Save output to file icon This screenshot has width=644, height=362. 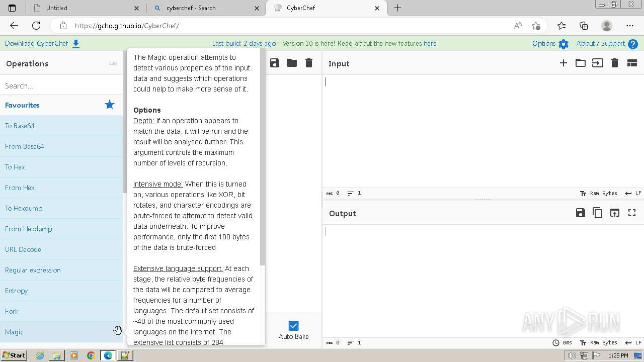tap(581, 213)
